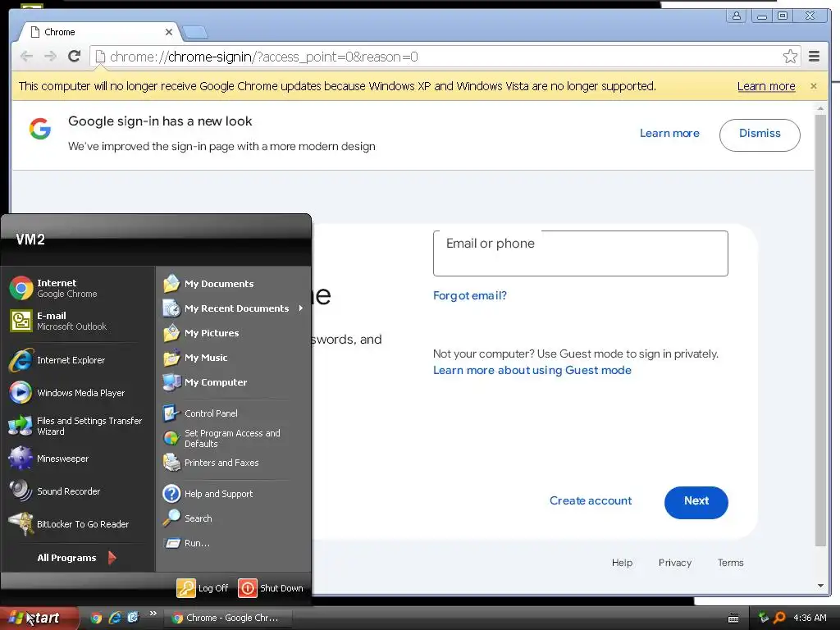Click the page vertical scrollbar

pos(820,330)
